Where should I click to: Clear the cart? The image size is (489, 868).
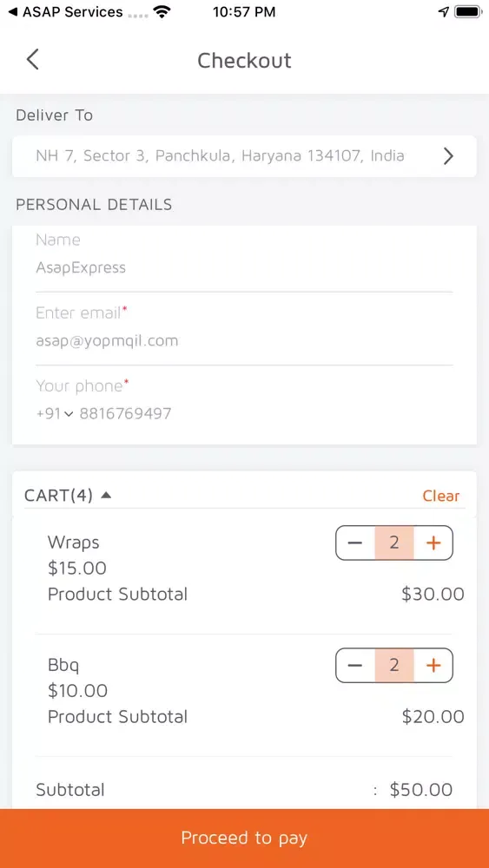441,496
